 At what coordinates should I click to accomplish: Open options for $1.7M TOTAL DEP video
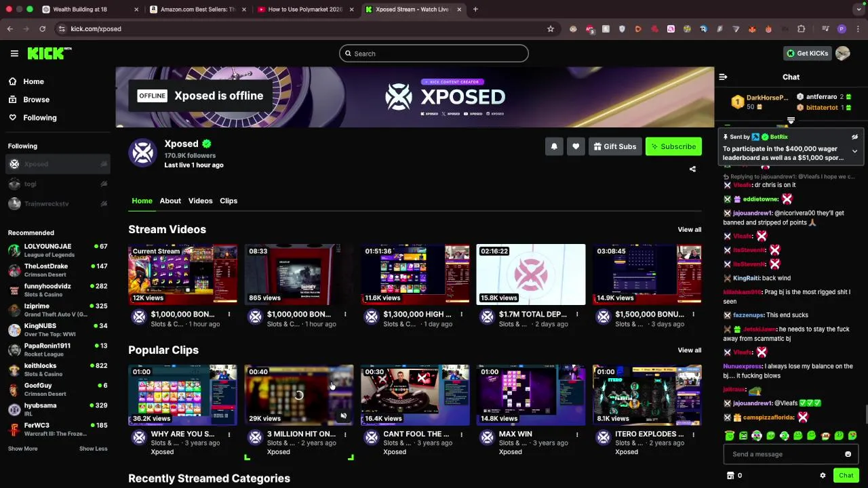point(577,314)
